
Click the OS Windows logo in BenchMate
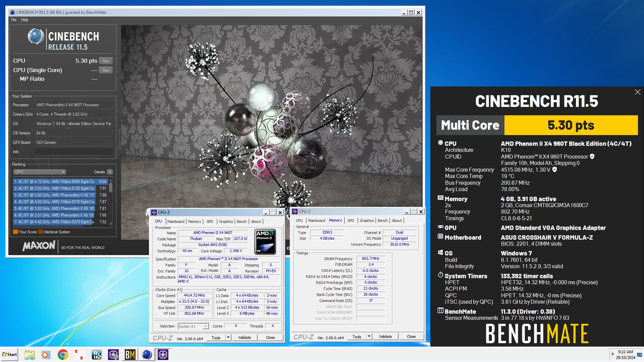[x=440, y=252]
